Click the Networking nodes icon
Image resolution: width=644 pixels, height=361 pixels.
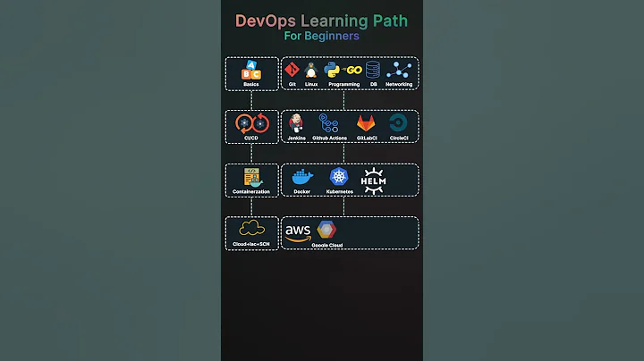[x=399, y=71]
